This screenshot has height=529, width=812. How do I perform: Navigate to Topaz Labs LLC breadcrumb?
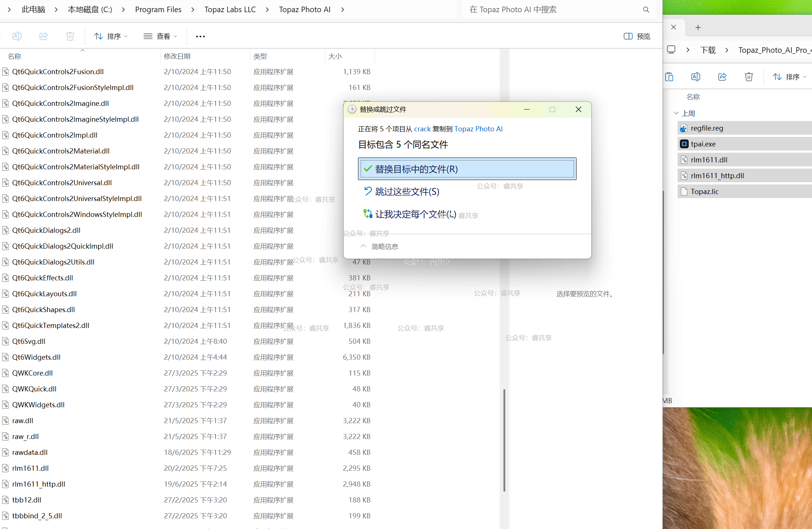230,10
